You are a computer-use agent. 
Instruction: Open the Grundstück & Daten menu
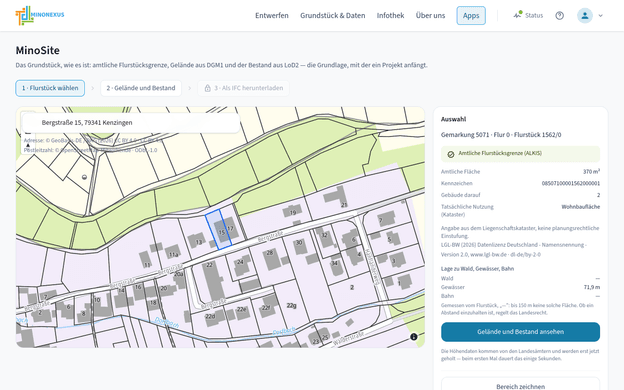pyautogui.click(x=332, y=16)
